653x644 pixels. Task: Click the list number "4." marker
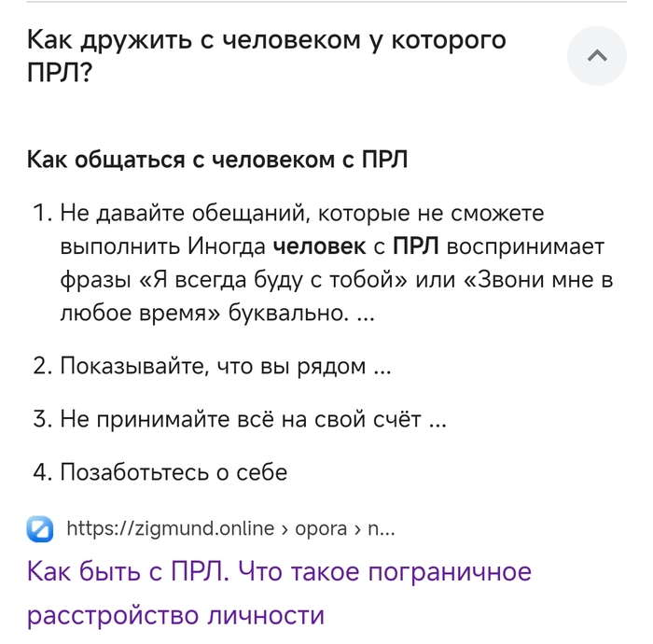42,472
